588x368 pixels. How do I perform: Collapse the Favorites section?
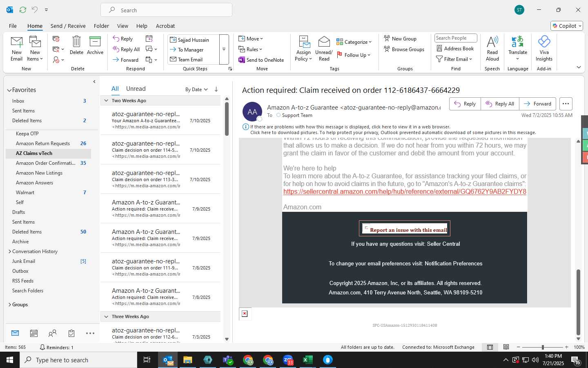(x=9, y=90)
